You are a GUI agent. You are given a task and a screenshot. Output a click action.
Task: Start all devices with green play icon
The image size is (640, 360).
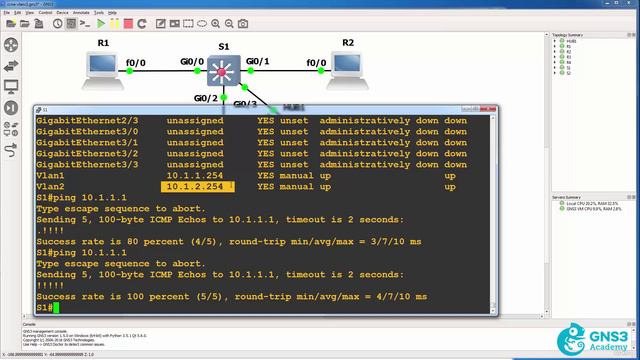tap(101, 24)
